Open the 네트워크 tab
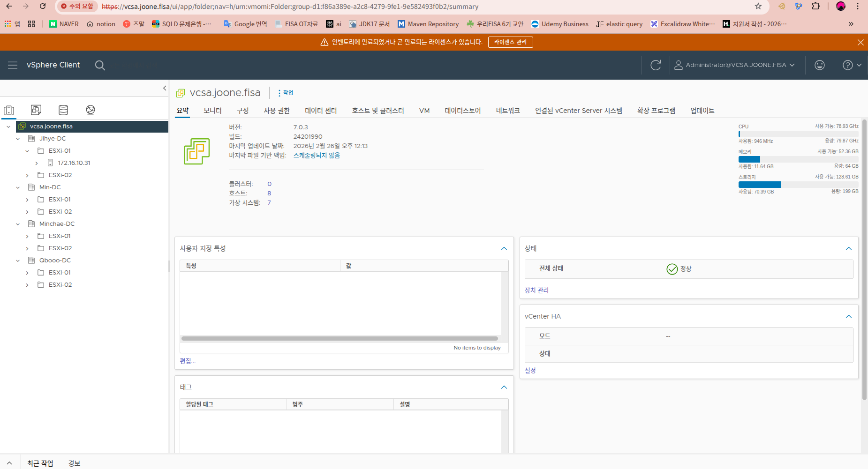Image resolution: width=868 pixels, height=469 pixels. pos(508,111)
